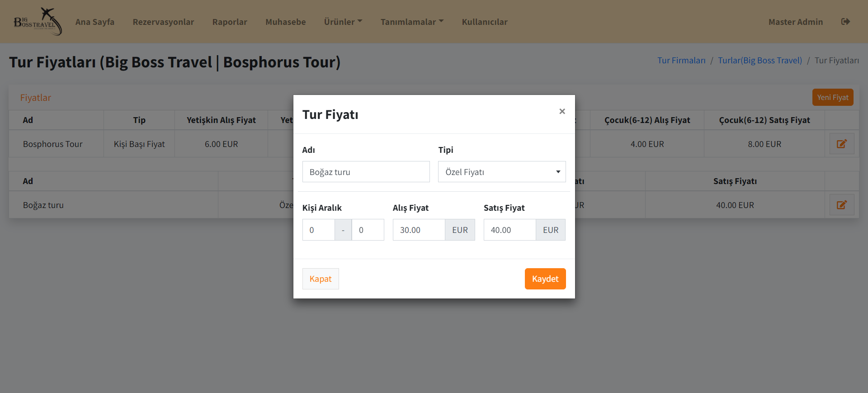Viewport: 868px width, 393px height.
Task: Click the Tip column header
Action: (139, 120)
